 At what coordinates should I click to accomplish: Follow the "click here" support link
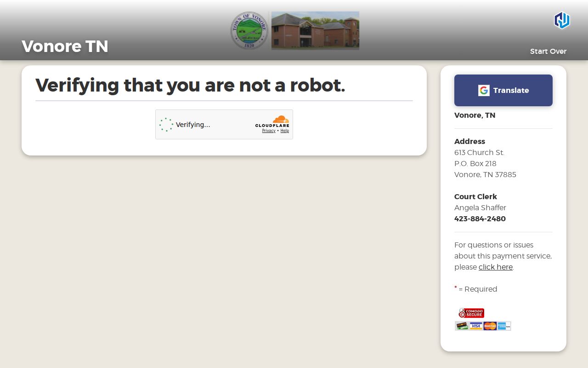[x=496, y=267]
